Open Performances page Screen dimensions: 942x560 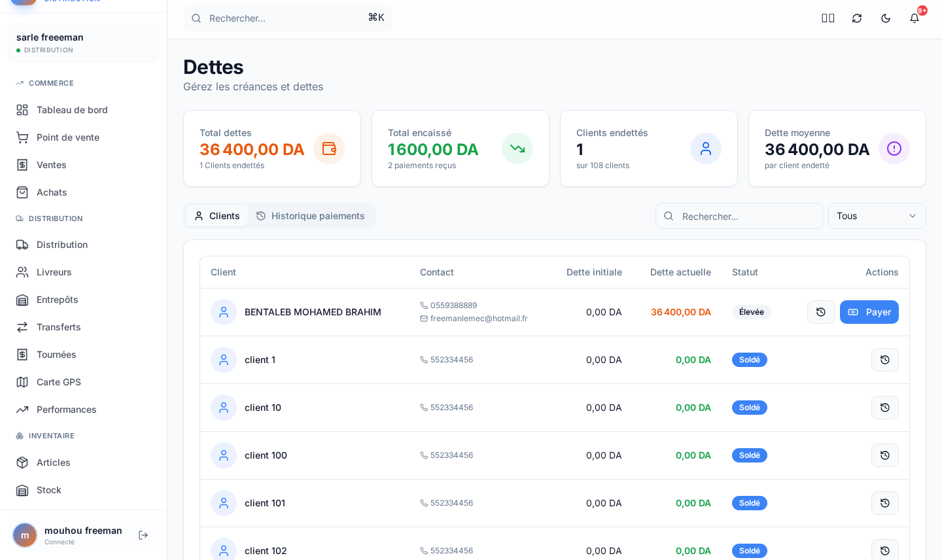(x=83, y=410)
